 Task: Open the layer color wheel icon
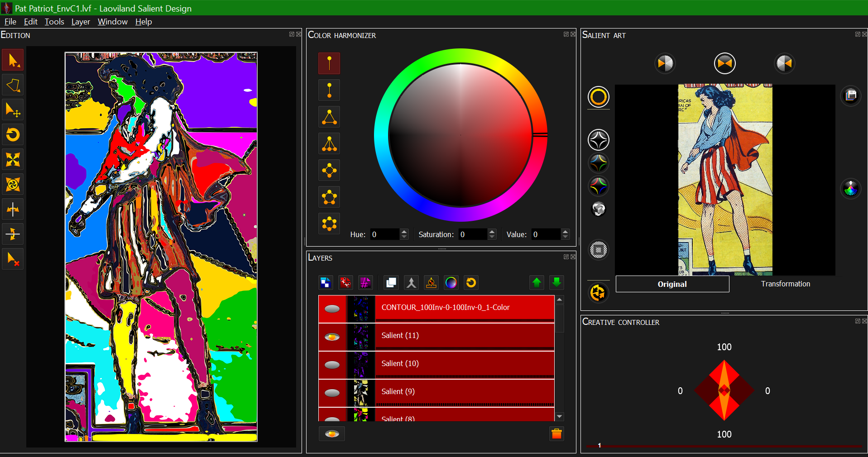451,283
